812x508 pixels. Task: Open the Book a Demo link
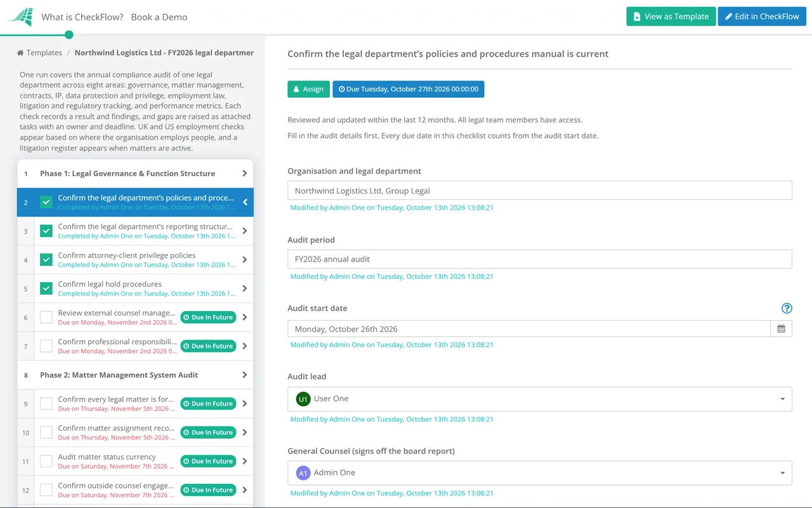click(159, 17)
